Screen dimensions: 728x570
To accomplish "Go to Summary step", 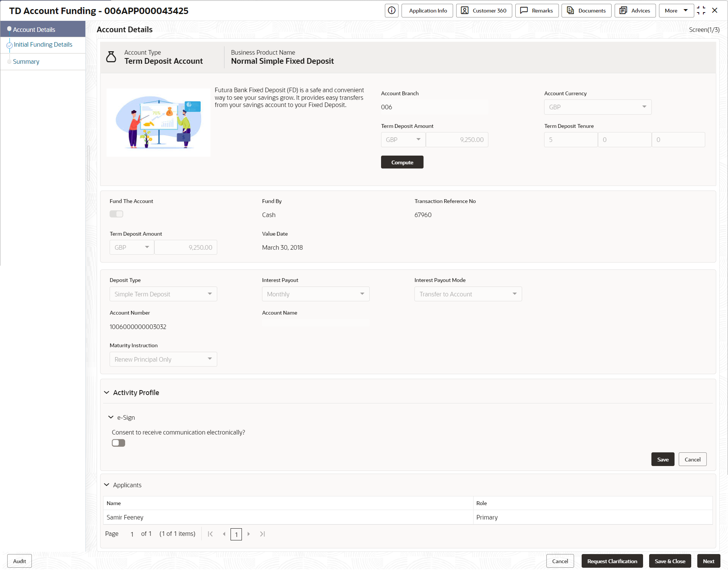I will 26,61.
